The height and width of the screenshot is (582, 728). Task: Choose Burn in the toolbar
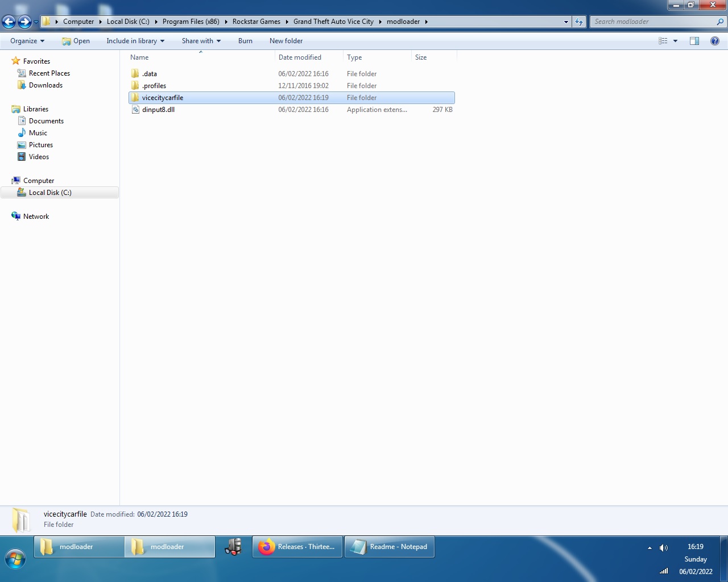pos(245,41)
